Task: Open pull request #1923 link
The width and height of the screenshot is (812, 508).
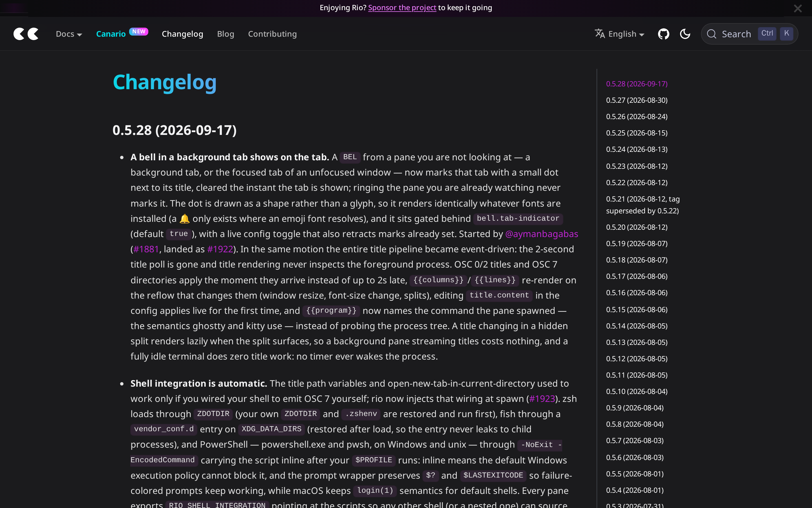Action: click(x=542, y=399)
